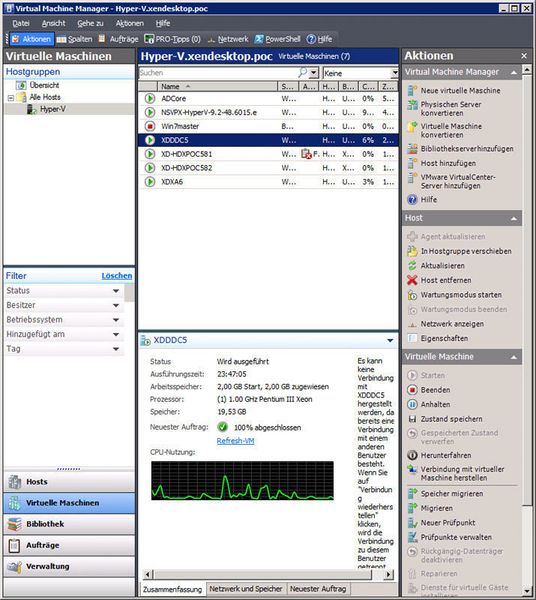This screenshot has height=600, width=536.
Task: Click the Neue virtuelle Maschine icon
Action: click(412, 91)
